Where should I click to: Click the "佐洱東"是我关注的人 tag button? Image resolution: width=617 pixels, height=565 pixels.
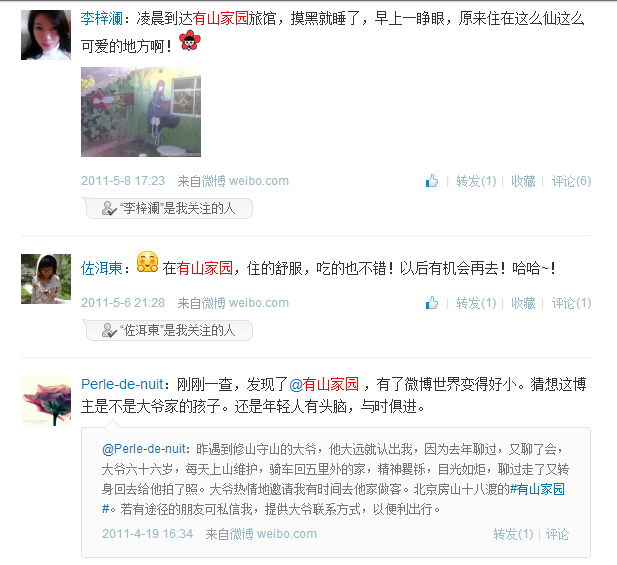tap(169, 330)
